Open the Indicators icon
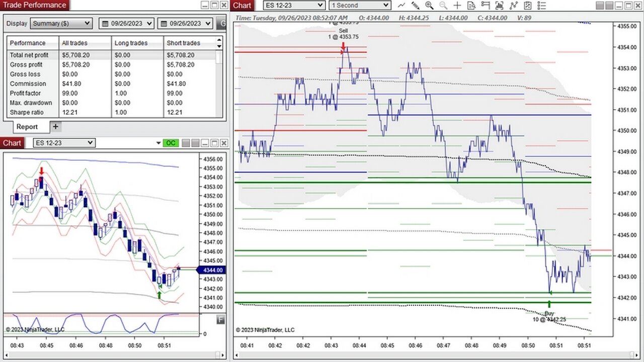Viewport: 644px width, 362px height. tap(513, 6)
